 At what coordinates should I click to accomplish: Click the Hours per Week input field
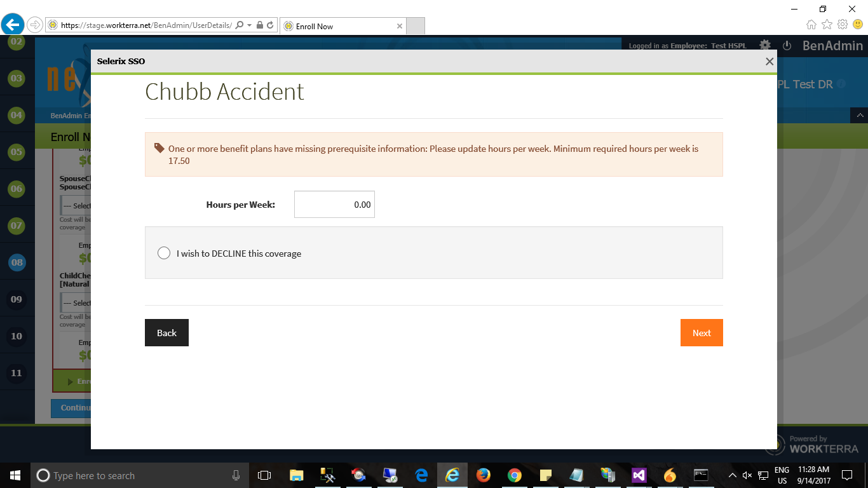pyautogui.click(x=334, y=205)
